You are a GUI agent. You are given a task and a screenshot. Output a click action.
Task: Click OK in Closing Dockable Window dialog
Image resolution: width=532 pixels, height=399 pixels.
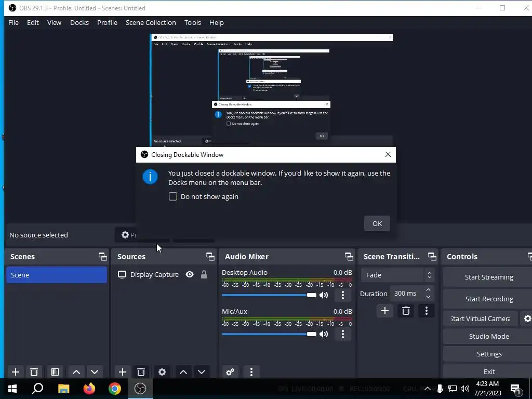[x=377, y=223]
